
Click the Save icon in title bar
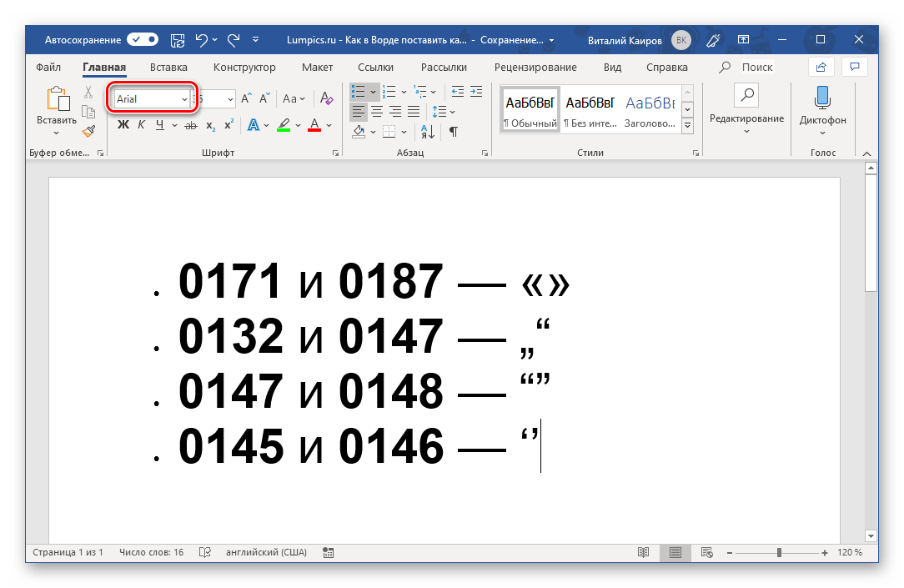pyautogui.click(x=178, y=40)
